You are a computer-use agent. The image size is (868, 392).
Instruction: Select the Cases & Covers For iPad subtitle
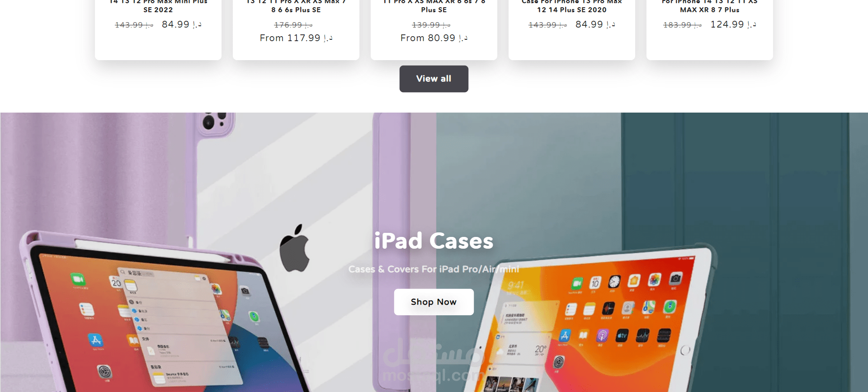click(434, 269)
